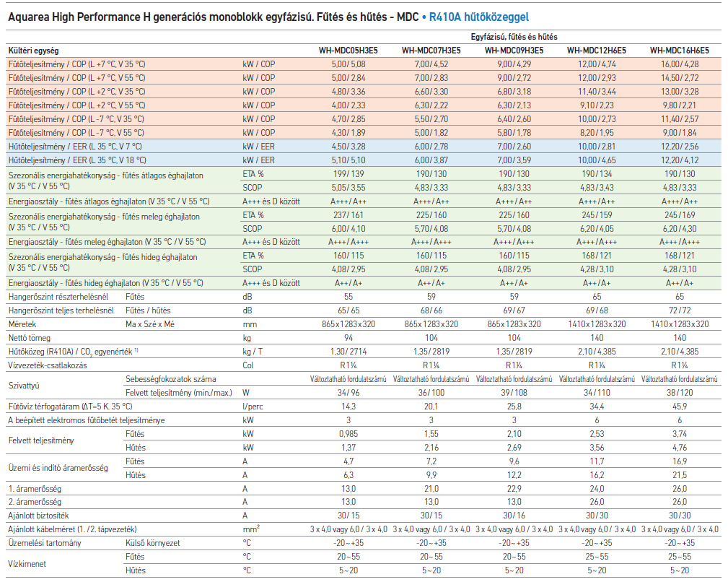The image size is (728, 582).
Task: Click 'Vízkimenet' row label
Action: [x=27, y=564]
